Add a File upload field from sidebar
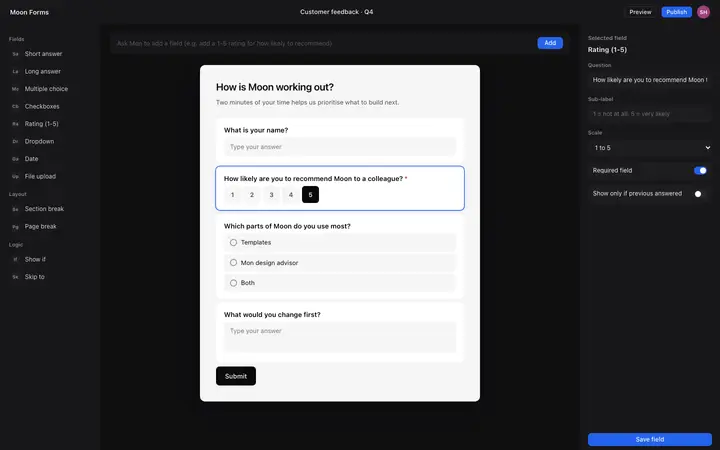Screen dimensions: 720x450 coord(50,176)
